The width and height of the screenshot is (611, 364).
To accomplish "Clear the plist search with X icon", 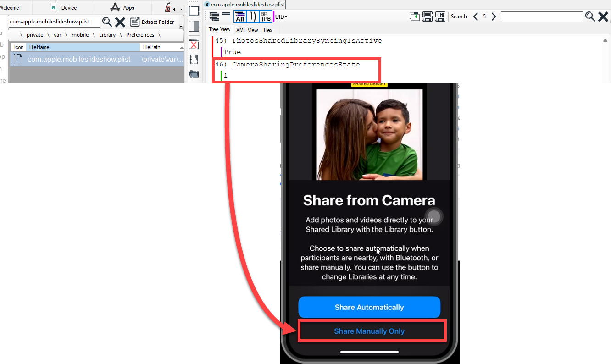I will pyautogui.click(x=603, y=17).
